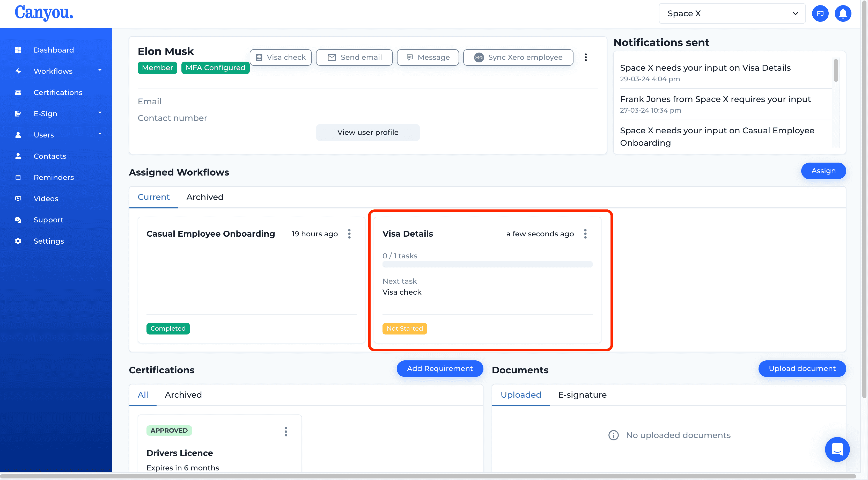The width and height of the screenshot is (868, 480).
Task: Click the Xero logo in Sync button
Action: tap(479, 57)
